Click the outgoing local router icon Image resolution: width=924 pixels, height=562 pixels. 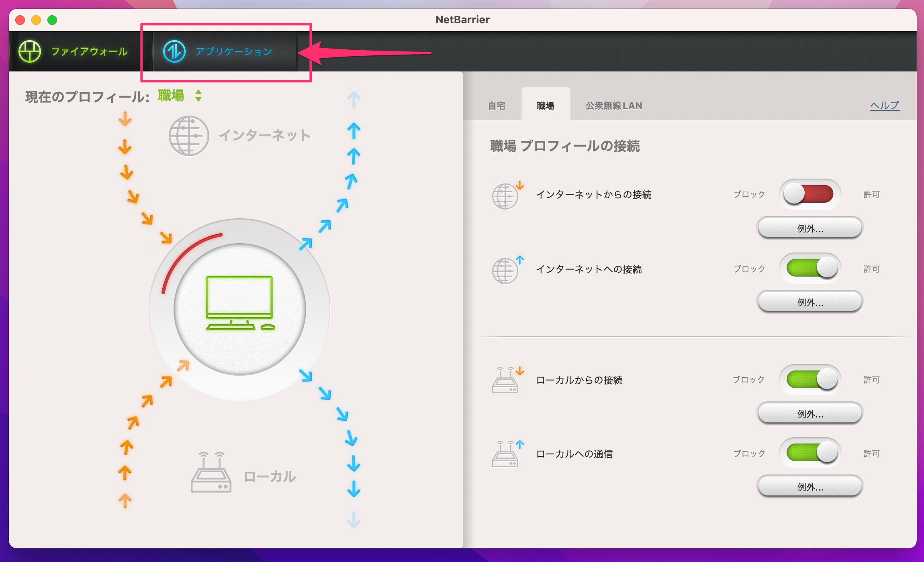click(508, 454)
